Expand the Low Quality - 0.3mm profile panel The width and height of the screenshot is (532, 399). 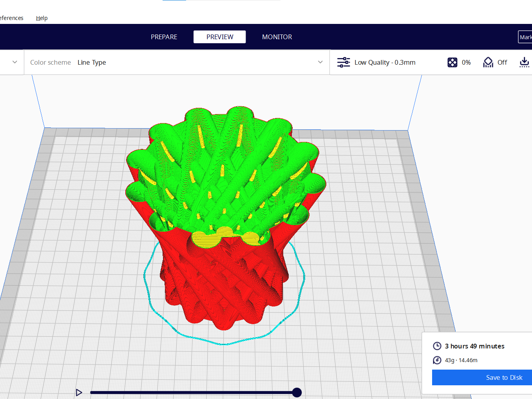coord(385,62)
